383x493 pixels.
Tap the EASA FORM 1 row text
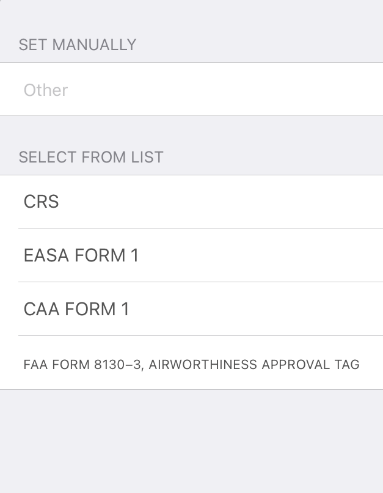(81, 255)
